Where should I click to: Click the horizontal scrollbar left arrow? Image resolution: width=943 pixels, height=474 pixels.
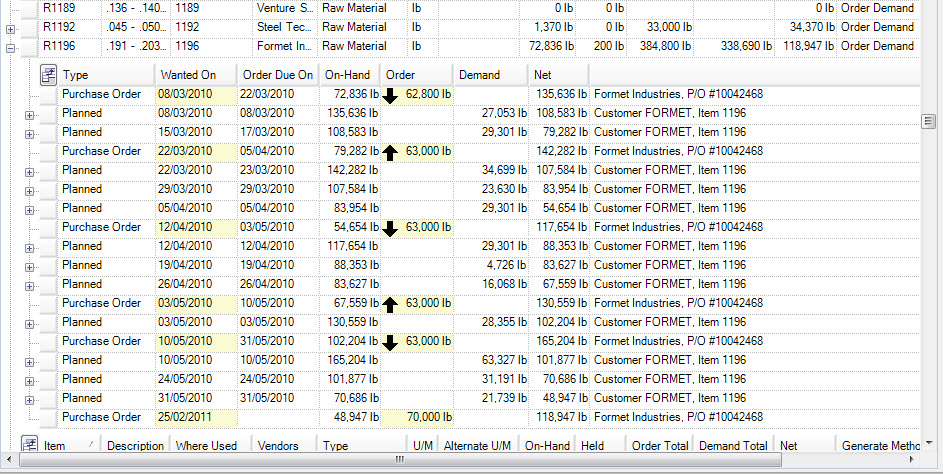coord(25,461)
